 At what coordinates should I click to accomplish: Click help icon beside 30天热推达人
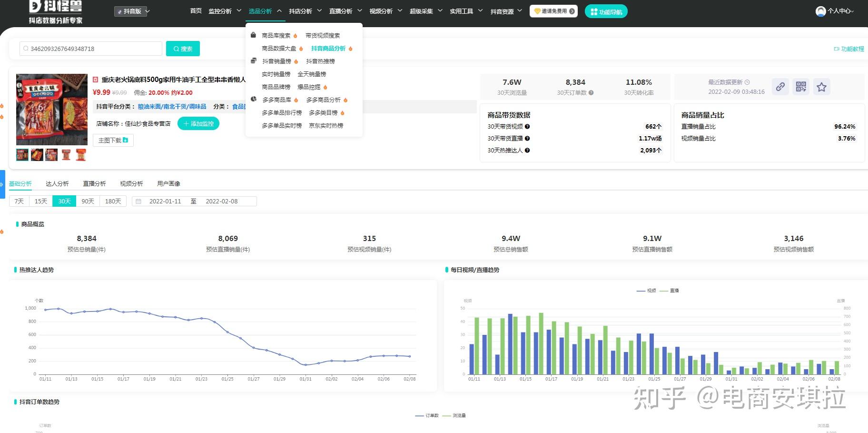(x=527, y=151)
